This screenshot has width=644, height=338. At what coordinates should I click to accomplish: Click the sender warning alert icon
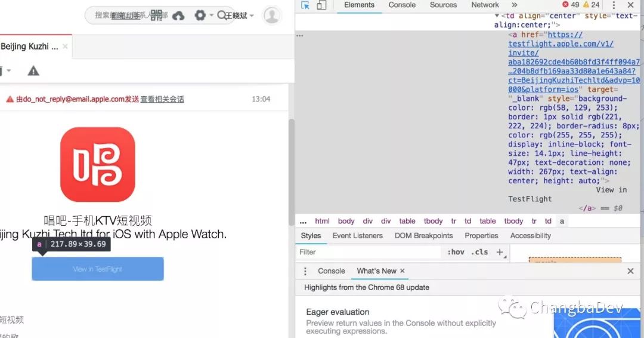10,99
